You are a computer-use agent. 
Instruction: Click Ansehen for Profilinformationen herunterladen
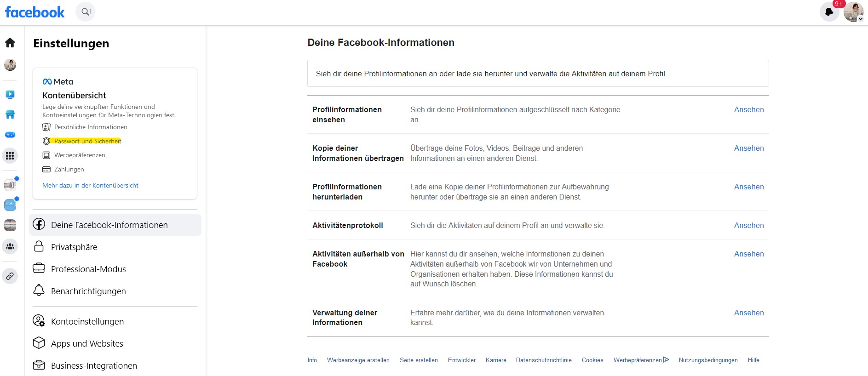click(x=748, y=187)
